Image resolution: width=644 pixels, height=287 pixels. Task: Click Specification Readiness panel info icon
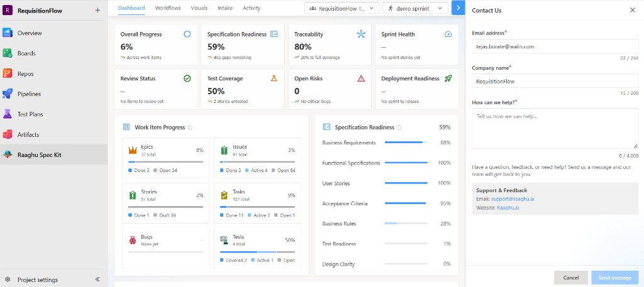click(399, 127)
